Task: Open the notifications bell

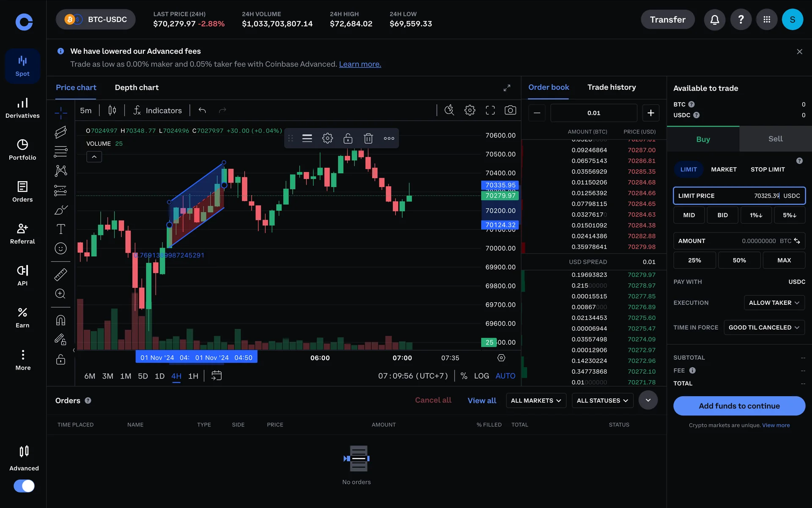Action: 714,19
